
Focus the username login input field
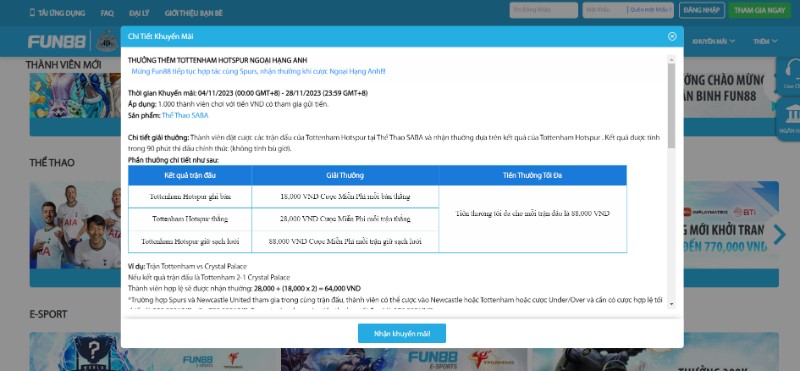click(543, 10)
